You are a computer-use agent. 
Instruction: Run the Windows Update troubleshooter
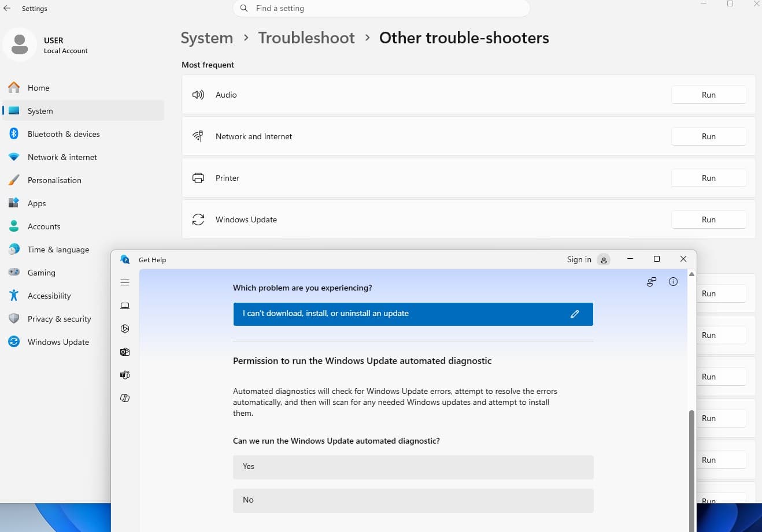pyautogui.click(x=708, y=220)
